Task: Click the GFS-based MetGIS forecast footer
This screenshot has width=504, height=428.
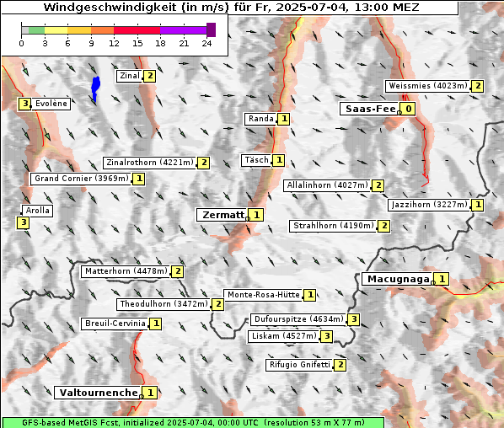Action: tap(193, 423)
